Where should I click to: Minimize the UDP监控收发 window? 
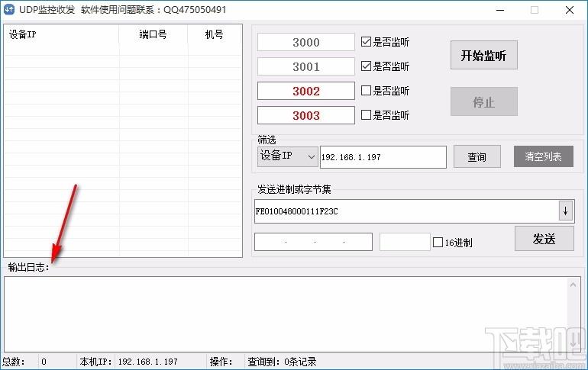[500, 10]
